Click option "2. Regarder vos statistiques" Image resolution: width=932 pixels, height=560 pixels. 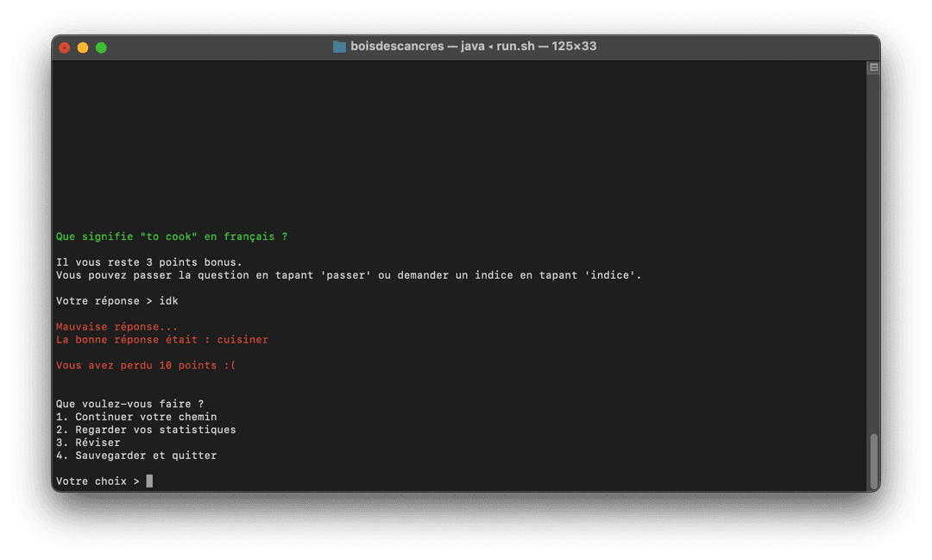(x=145, y=430)
